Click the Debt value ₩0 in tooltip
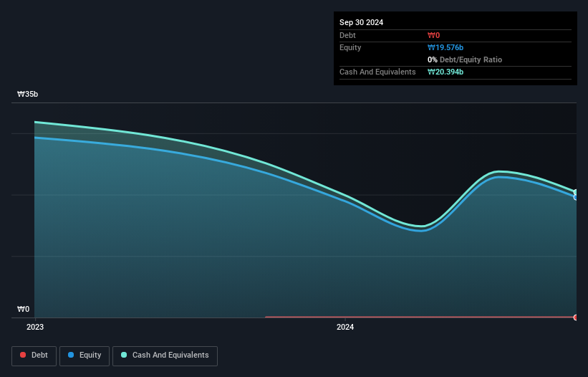Viewport: 588px width, 377px height. (x=433, y=35)
